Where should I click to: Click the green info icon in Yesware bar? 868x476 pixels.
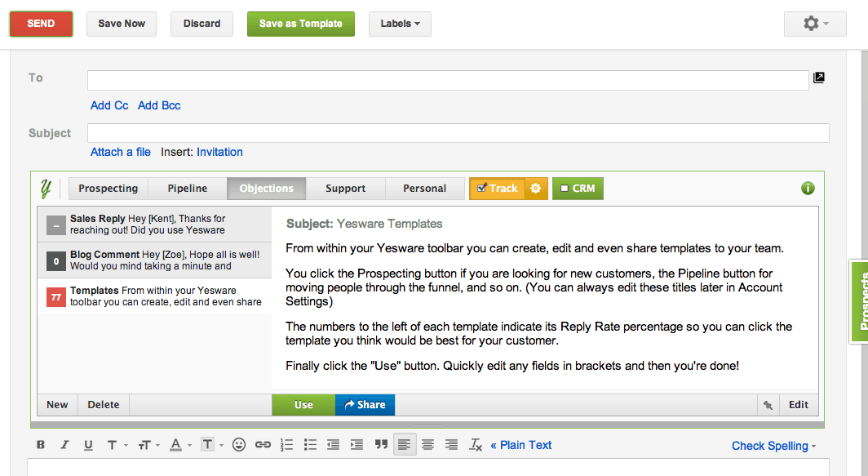pos(808,189)
